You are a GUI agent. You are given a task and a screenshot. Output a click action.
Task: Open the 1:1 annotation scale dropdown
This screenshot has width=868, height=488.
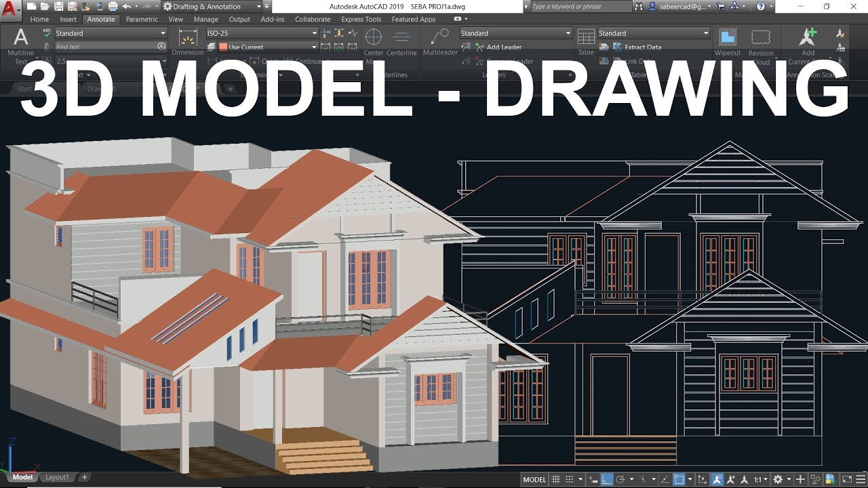tap(760, 479)
